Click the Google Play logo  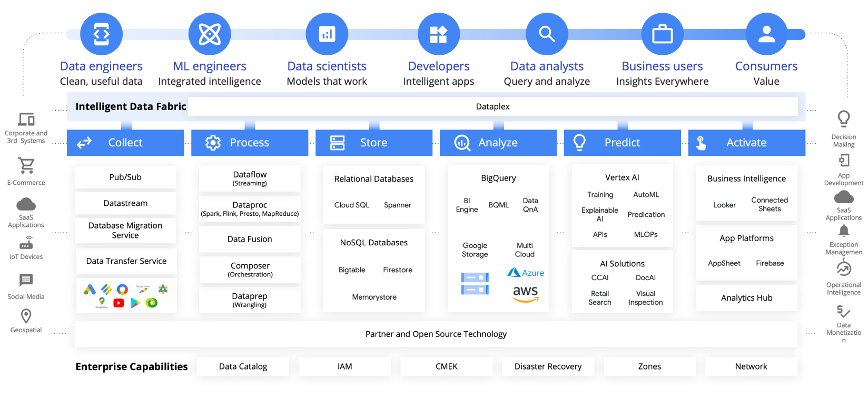135,303
